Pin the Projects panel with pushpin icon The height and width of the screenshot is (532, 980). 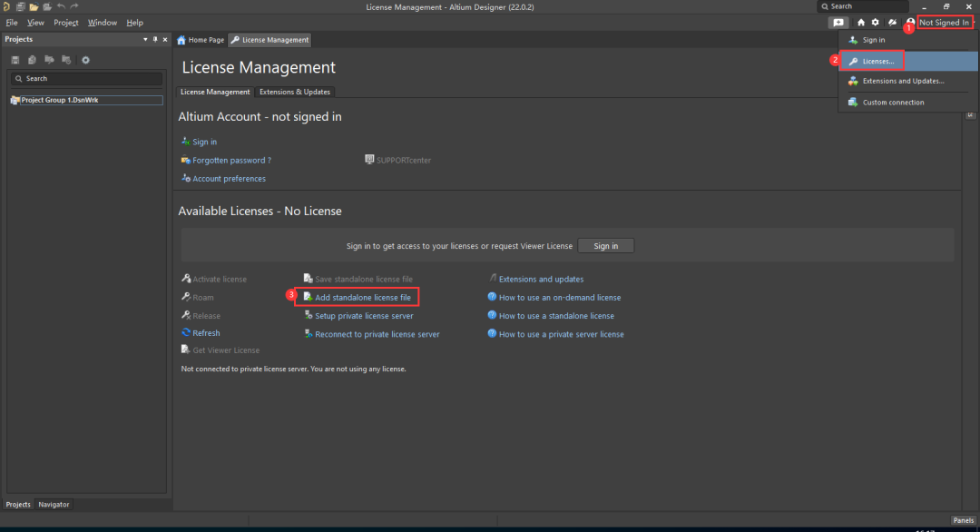pyautogui.click(x=155, y=40)
